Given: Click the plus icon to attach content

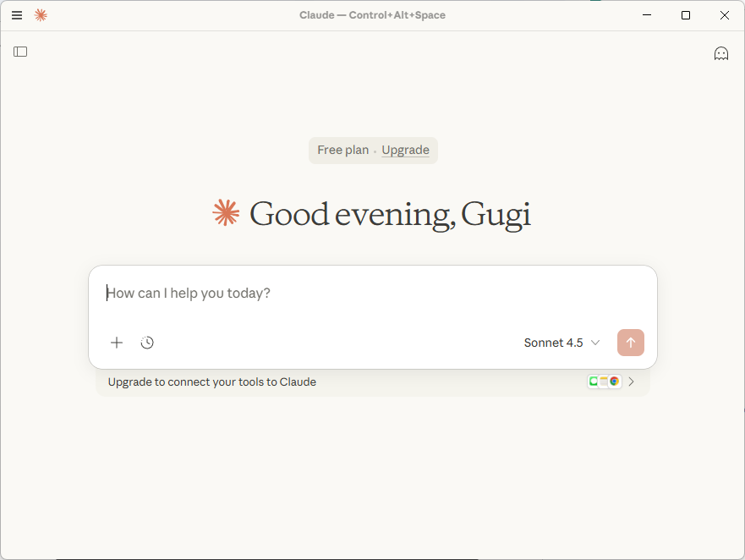Looking at the screenshot, I should [x=116, y=343].
